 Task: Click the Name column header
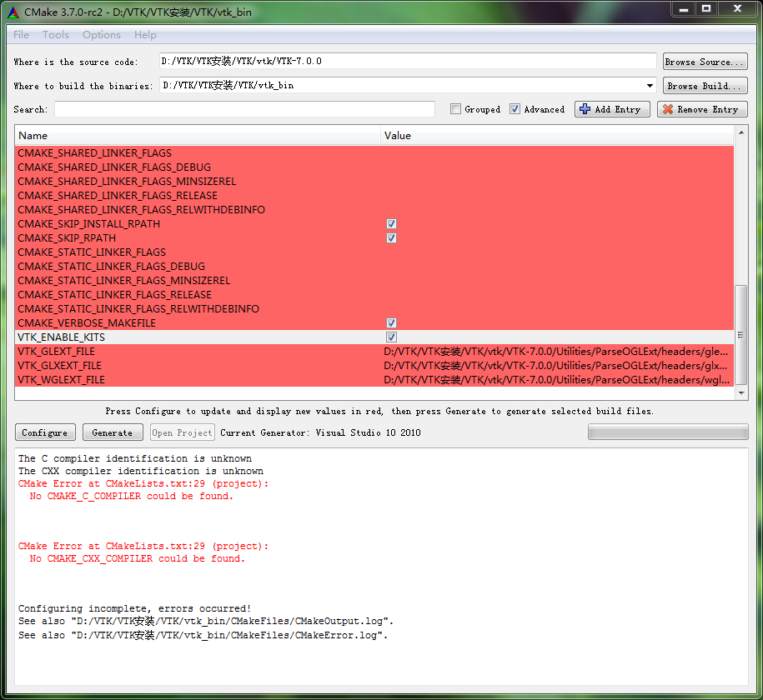pos(198,136)
